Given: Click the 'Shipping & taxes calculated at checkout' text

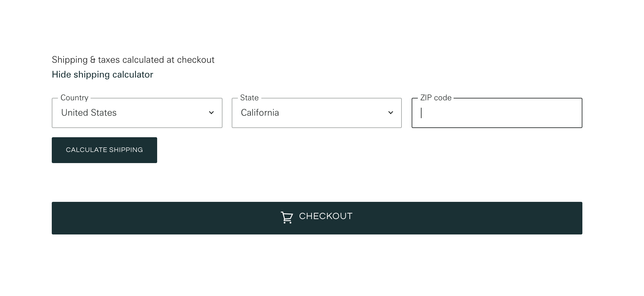Looking at the screenshot, I should point(133,60).
